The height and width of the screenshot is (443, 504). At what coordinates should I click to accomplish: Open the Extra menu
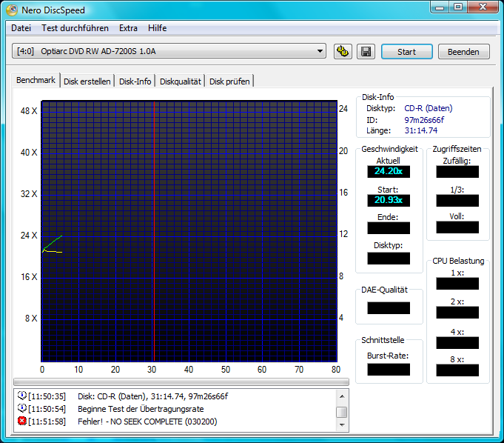(x=128, y=28)
